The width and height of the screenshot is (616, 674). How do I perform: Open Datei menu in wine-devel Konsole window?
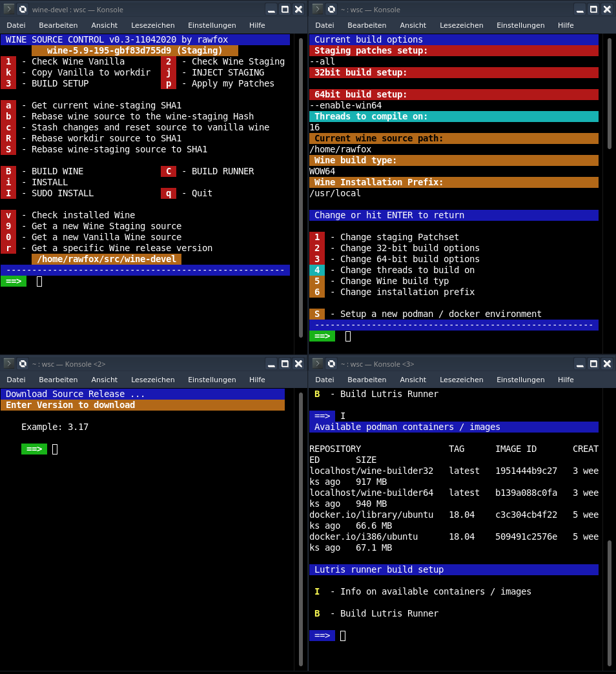(x=16, y=25)
